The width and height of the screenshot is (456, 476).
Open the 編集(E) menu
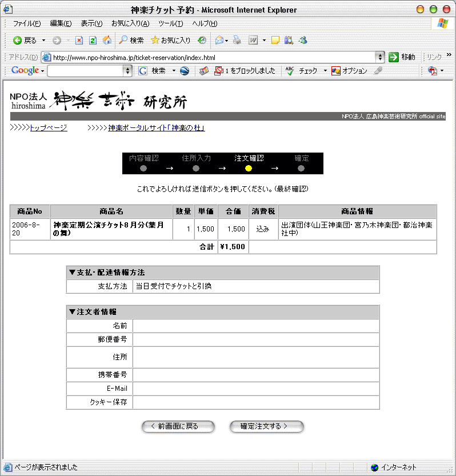pos(61,23)
